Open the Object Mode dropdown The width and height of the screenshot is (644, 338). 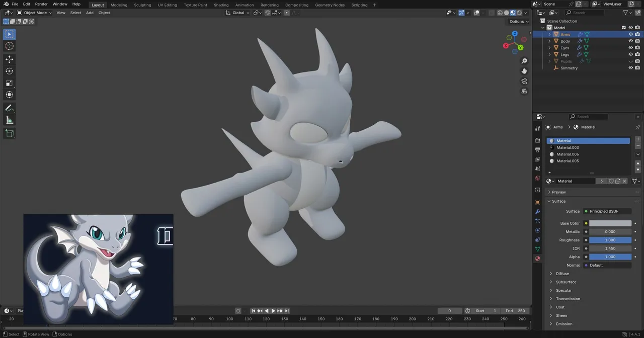(x=34, y=13)
